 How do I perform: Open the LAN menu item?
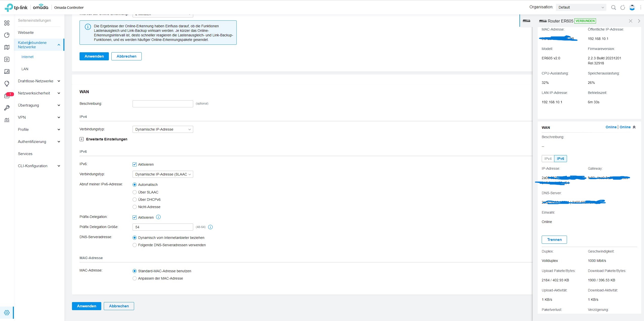pyautogui.click(x=25, y=69)
